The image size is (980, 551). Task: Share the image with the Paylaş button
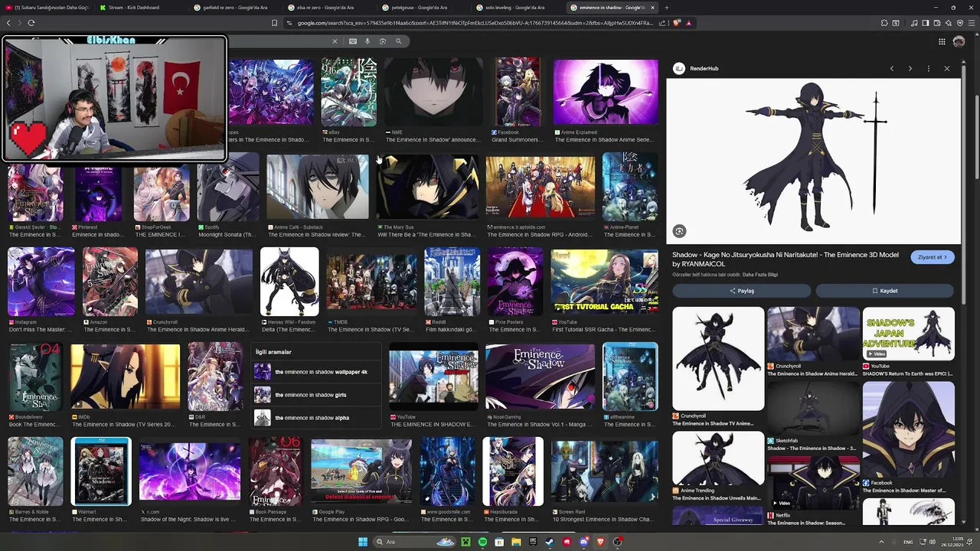(742, 291)
